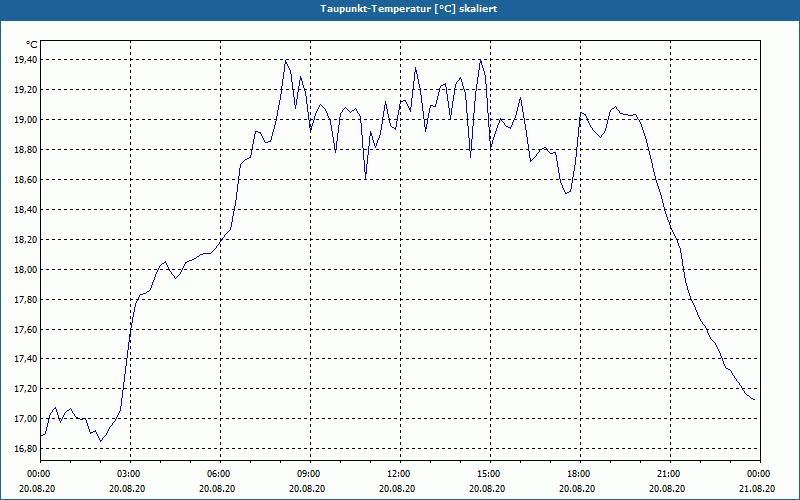Click the 18,60 y-axis label
The width and height of the screenshot is (800, 500).
point(26,180)
